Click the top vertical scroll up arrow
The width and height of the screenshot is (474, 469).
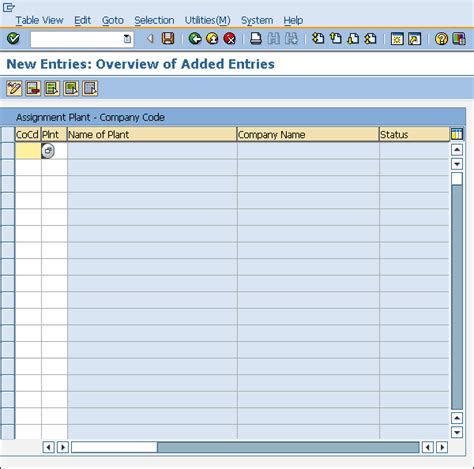pyautogui.click(x=457, y=150)
